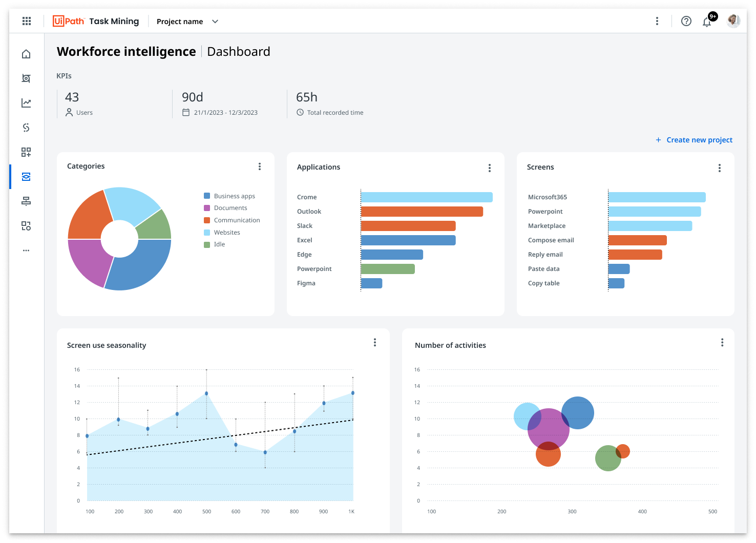Open Screens card options menu
756x543 pixels.
[720, 168]
